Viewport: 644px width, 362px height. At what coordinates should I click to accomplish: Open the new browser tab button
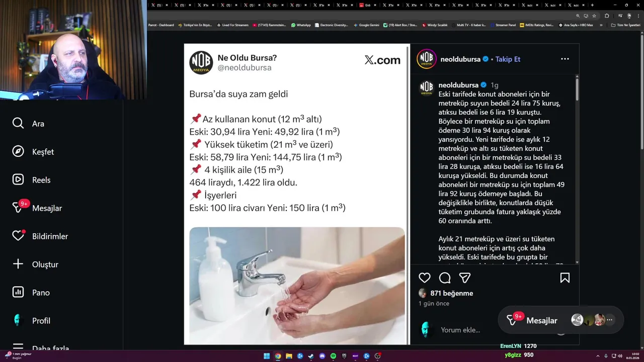pos(592,5)
